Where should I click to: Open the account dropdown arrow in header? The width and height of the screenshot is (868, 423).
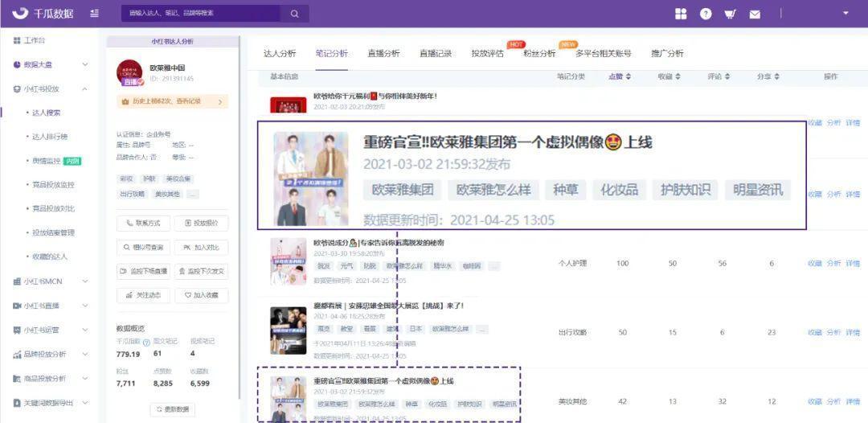pyautogui.click(x=845, y=13)
